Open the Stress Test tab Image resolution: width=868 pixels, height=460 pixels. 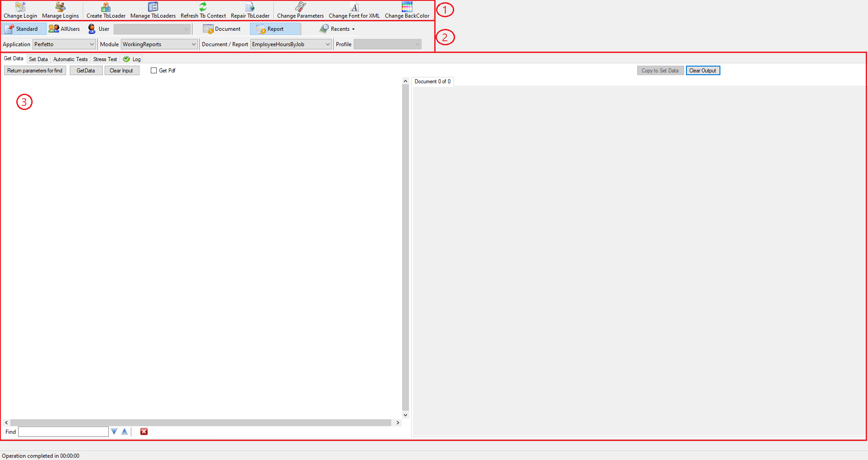(x=105, y=59)
